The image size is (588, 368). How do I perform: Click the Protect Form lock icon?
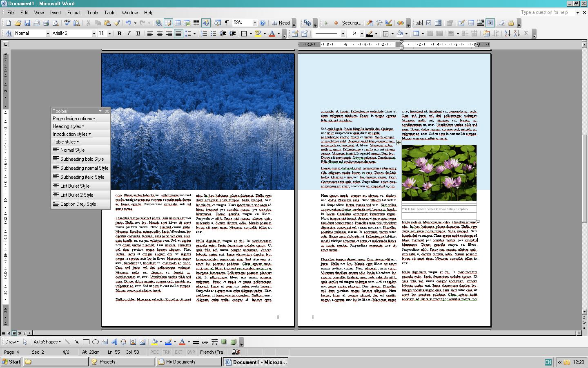(511, 23)
